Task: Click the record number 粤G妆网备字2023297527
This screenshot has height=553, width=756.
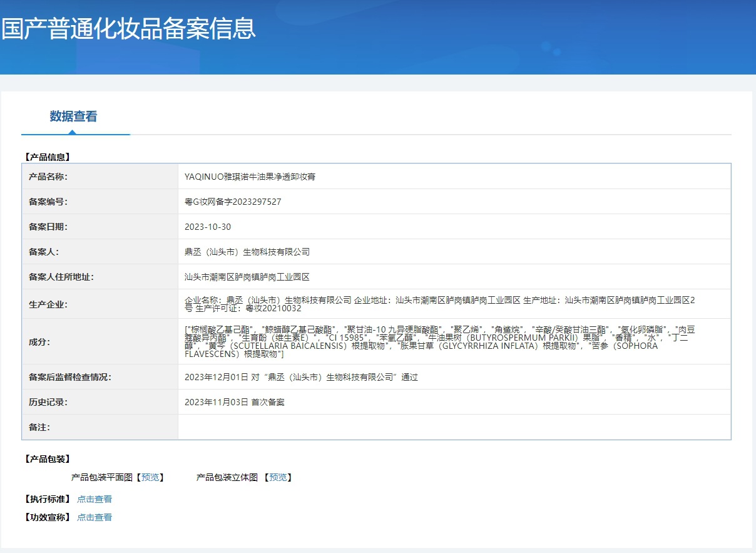Action: (x=233, y=202)
